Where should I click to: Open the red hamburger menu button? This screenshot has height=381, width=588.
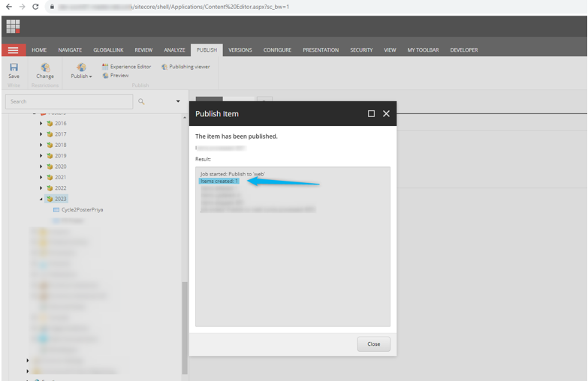(x=13, y=50)
